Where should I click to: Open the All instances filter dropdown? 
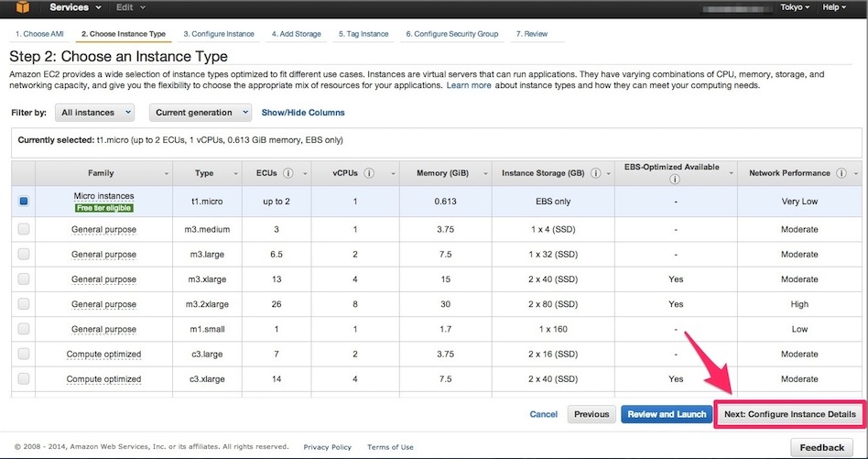[95, 112]
